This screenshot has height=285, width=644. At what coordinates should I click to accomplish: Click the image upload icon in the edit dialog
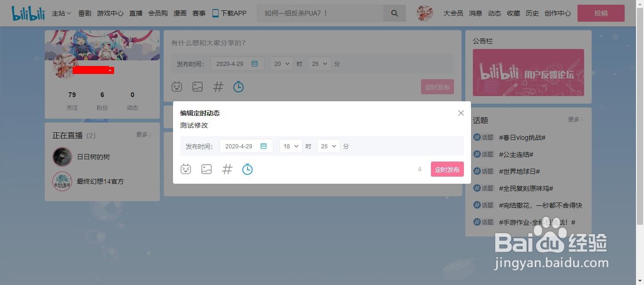coord(206,169)
